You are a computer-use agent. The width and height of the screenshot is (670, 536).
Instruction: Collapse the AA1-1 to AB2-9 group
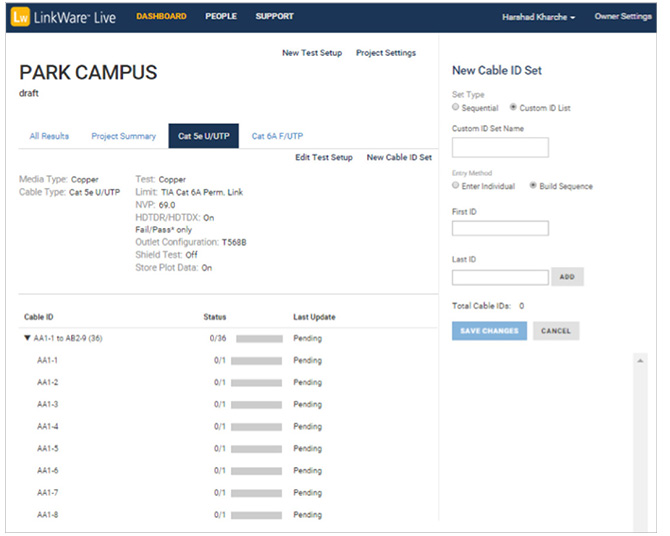[x=27, y=338]
